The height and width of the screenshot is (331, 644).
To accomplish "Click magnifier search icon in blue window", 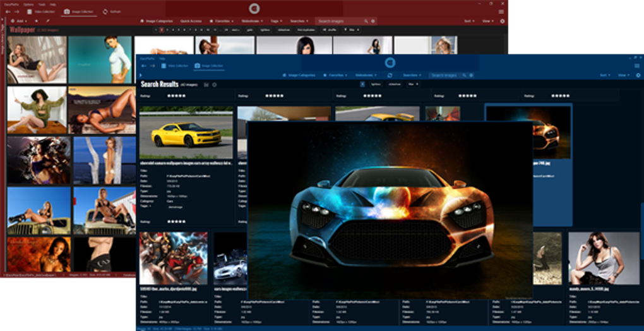I will click(x=465, y=75).
